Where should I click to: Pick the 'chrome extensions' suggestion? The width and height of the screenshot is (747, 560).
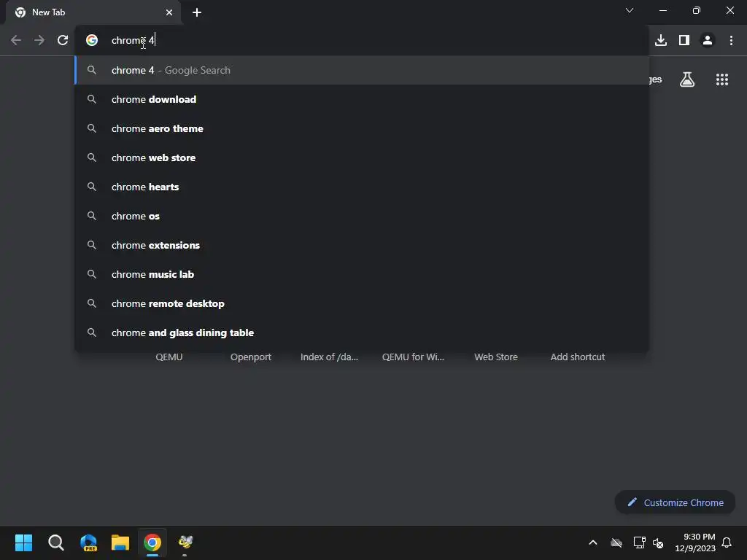362,245
